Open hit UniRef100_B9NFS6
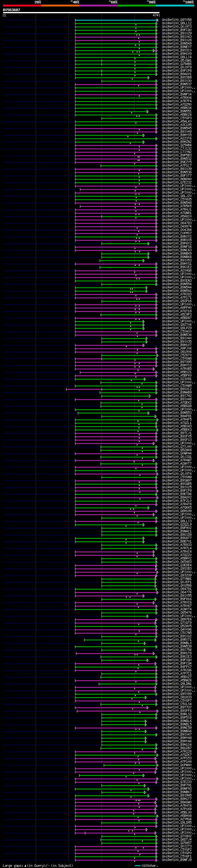Screen dimensions: 197x868 [177, 247]
